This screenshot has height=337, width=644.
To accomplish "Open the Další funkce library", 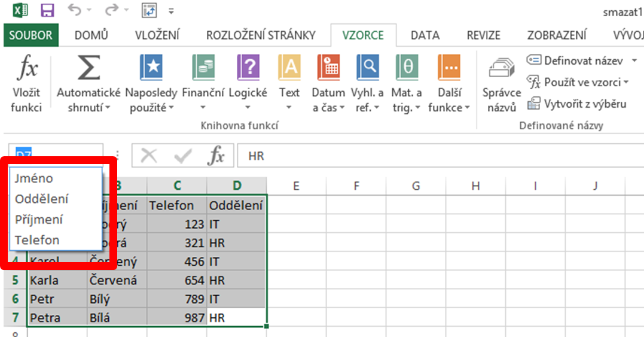I will pos(449,83).
